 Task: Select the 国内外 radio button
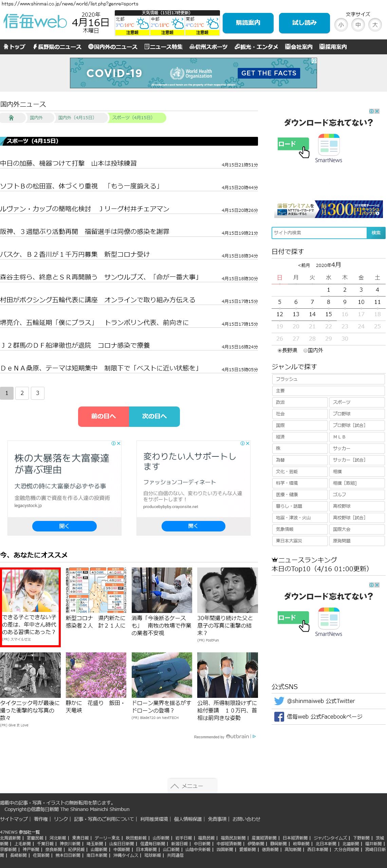click(x=306, y=350)
